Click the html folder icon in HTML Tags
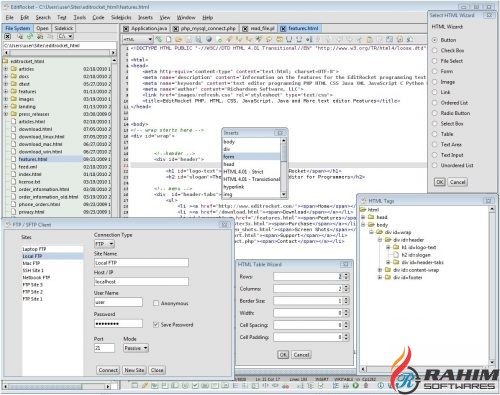The image size is (500, 395). pyautogui.click(x=363, y=210)
